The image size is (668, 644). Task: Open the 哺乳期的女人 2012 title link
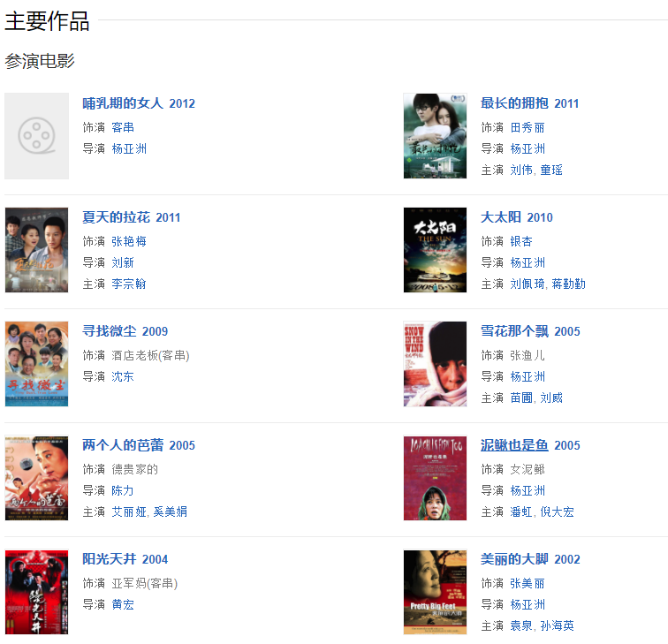[139, 103]
